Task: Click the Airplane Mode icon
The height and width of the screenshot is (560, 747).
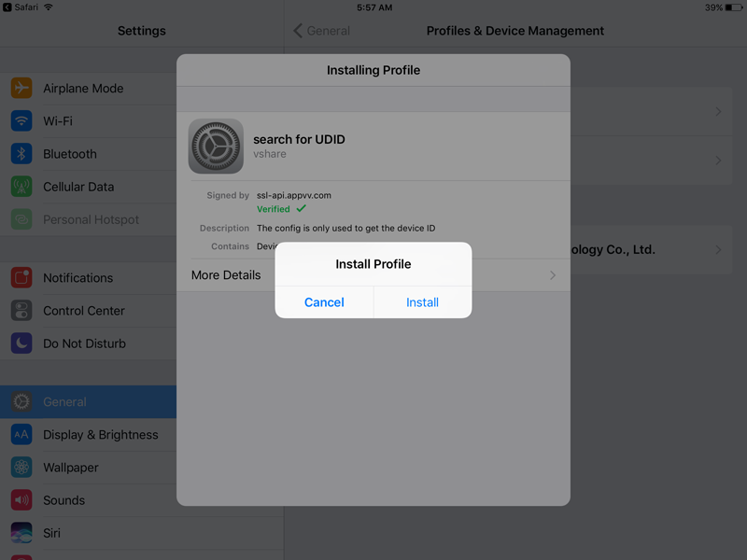Action: (21, 88)
